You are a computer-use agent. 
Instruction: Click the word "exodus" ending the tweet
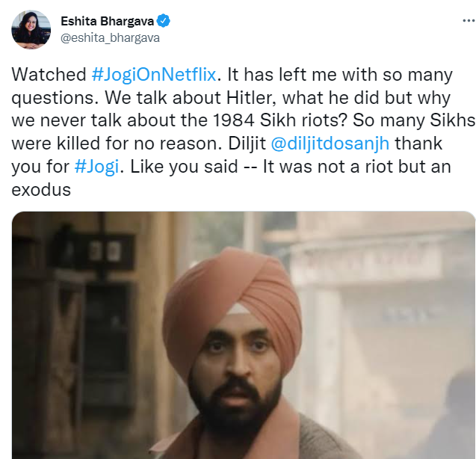[x=41, y=190]
